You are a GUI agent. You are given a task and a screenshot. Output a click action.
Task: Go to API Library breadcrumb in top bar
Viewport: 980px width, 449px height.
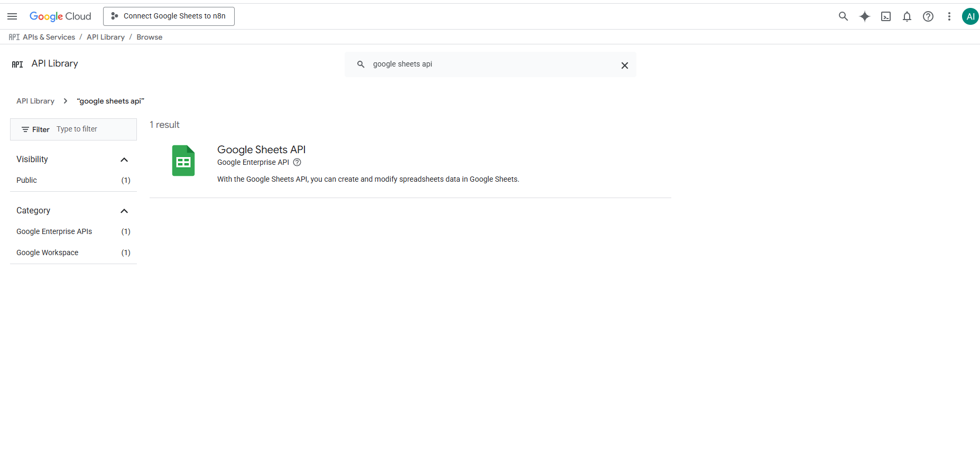click(106, 37)
